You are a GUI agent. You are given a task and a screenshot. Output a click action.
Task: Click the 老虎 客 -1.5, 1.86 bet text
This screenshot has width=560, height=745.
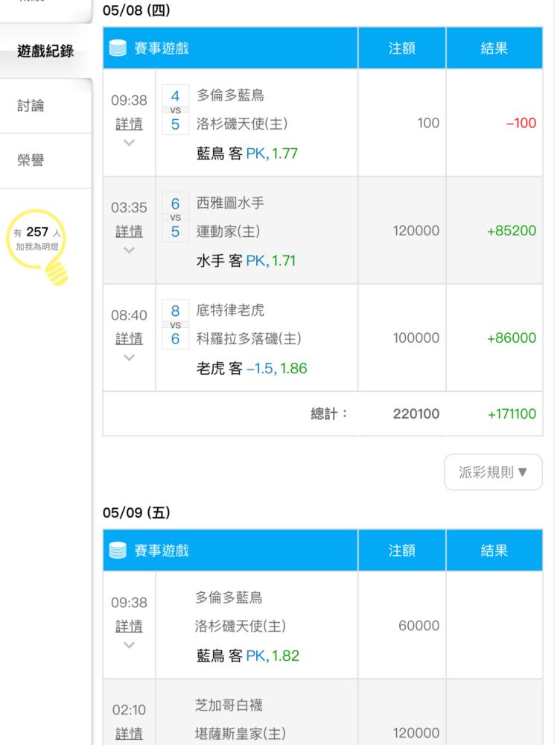(x=252, y=369)
